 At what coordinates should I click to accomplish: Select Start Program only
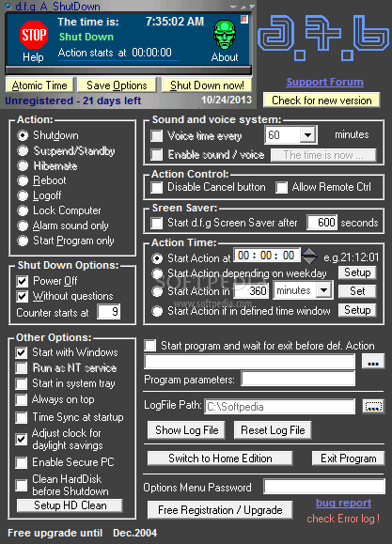(23, 241)
